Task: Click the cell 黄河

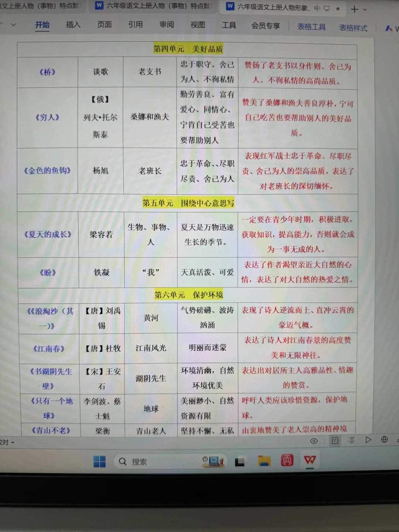Action: coord(151,318)
